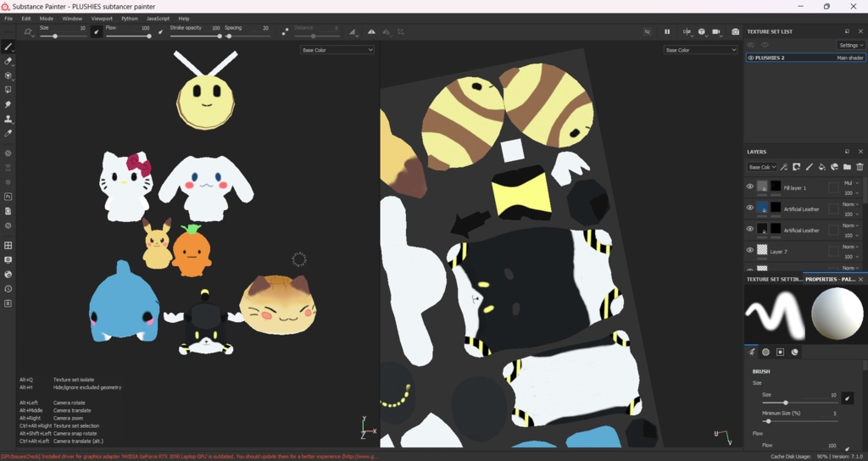Select the Clone stamp tool
Viewport: 868px width, 461px height.
tap(8, 119)
